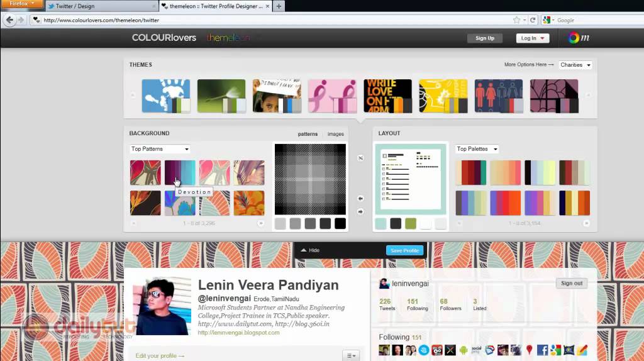
Task: Open the profile list options dropdown
Action: [x=351, y=356]
